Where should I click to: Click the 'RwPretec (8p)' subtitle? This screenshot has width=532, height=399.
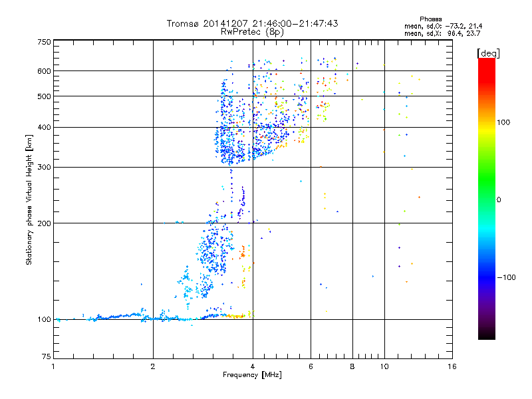point(252,32)
